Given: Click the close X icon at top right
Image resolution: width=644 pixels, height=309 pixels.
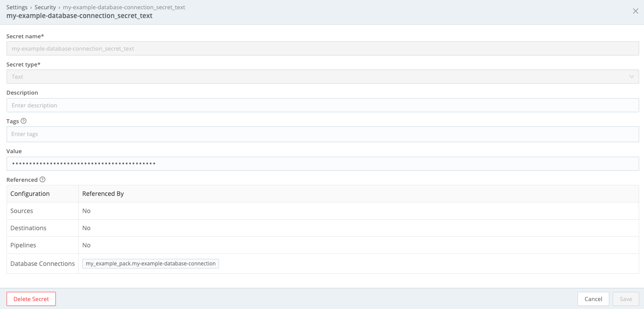Looking at the screenshot, I should 635,11.
